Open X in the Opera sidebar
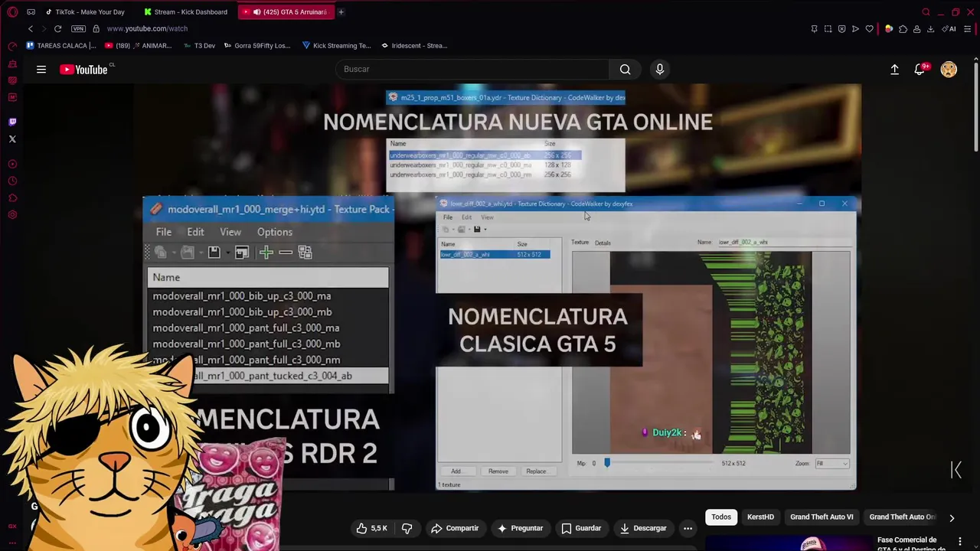Viewport: 980px width, 551px height. tap(12, 139)
